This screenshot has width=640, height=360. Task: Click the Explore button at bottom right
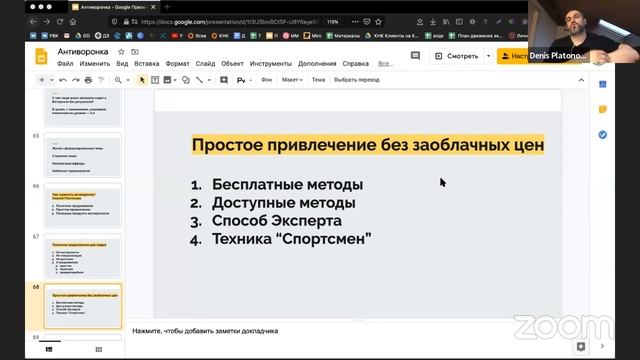coord(581,347)
